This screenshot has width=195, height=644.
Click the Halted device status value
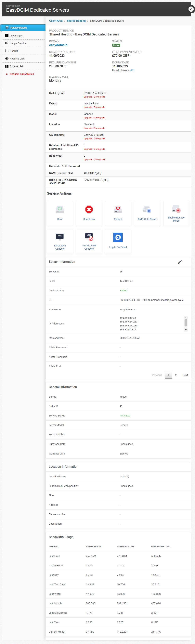tap(123, 291)
